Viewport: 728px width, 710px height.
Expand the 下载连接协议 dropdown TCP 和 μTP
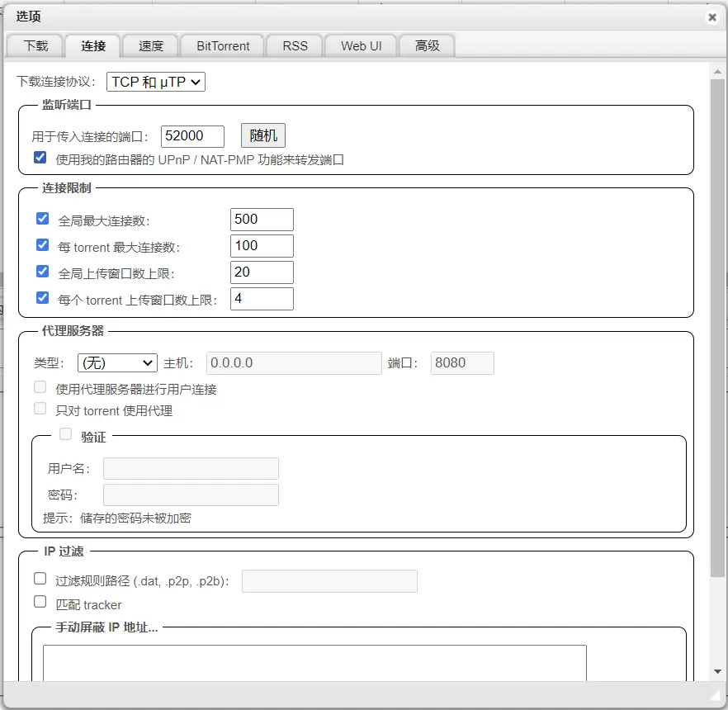click(155, 82)
